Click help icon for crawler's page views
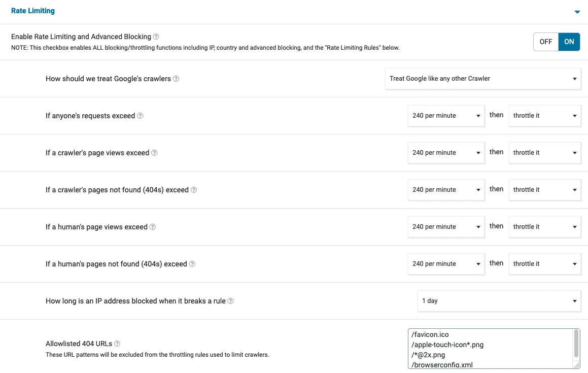 pyautogui.click(x=155, y=153)
